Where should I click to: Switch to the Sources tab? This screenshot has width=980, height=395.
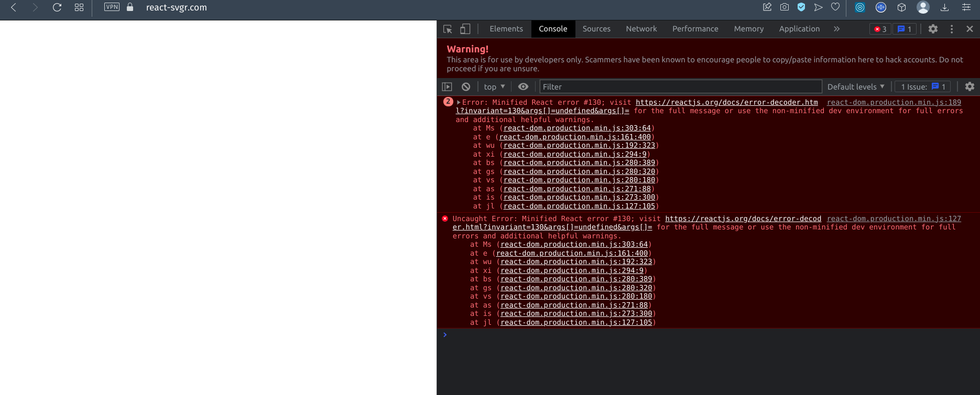pos(596,29)
